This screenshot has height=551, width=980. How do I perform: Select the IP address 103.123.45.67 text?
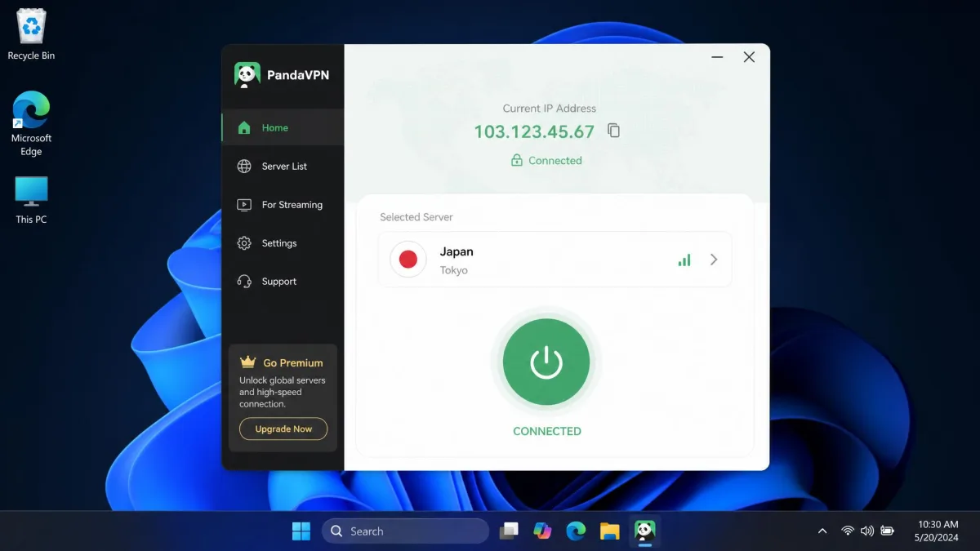[534, 131]
